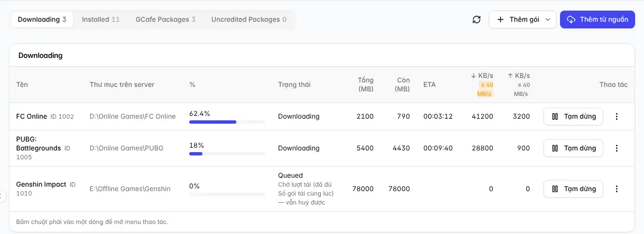Screen dimensions: 644x234
Task: Click path E:\Offline Games\Genshin
Action: coord(130,189)
